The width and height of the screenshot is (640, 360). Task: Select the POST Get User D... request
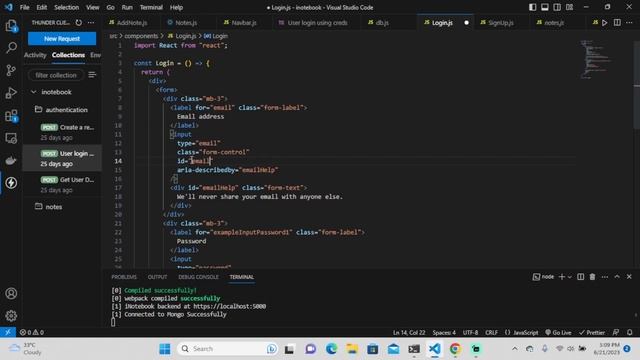click(x=62, y=184)
